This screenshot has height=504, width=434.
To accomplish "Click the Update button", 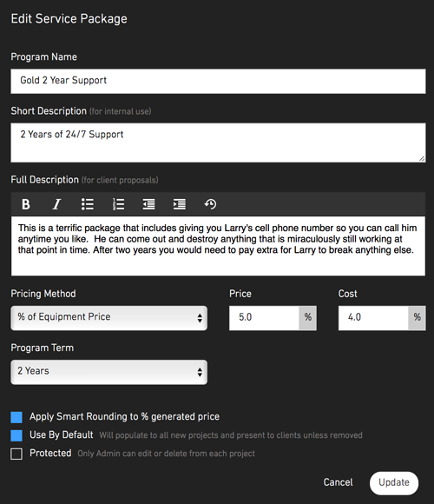I will point(394,483).
